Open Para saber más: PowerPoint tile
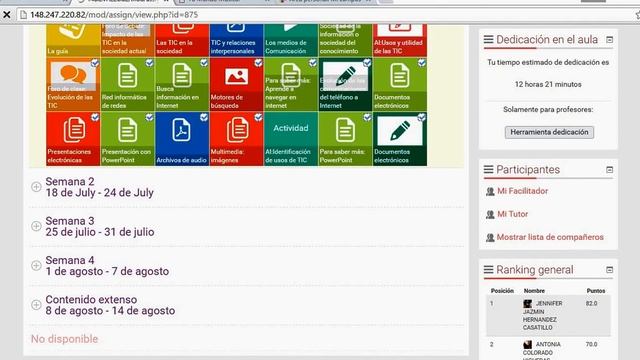This screenshot has height=360, width=640. click(345, 139)
